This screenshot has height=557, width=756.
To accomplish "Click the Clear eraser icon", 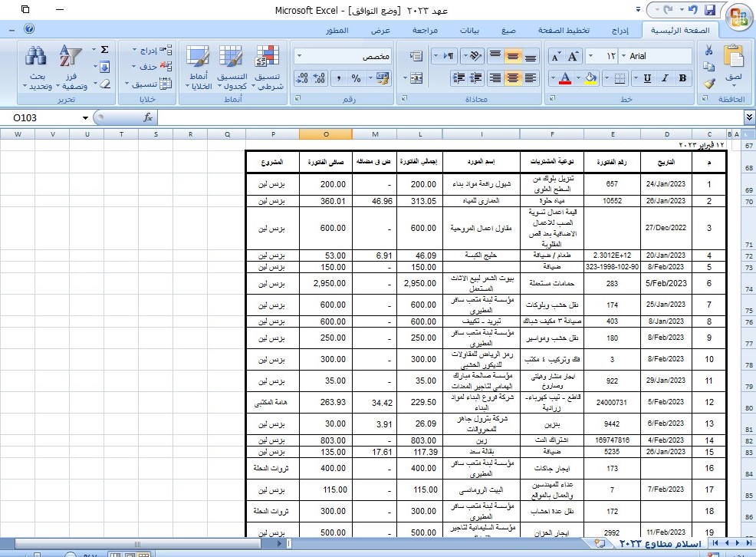I will (x=104, y=84).
